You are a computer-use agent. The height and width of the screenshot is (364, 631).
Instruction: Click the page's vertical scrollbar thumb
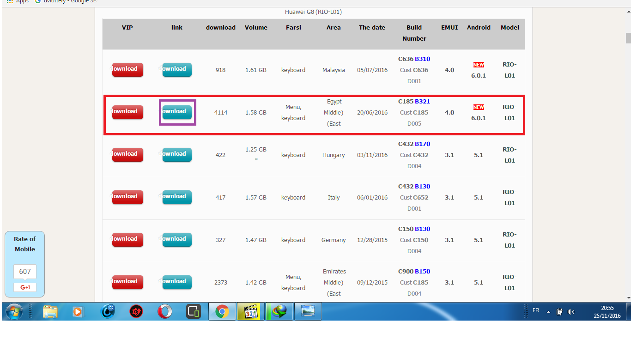pyautogui.click(x=628, y=37)
